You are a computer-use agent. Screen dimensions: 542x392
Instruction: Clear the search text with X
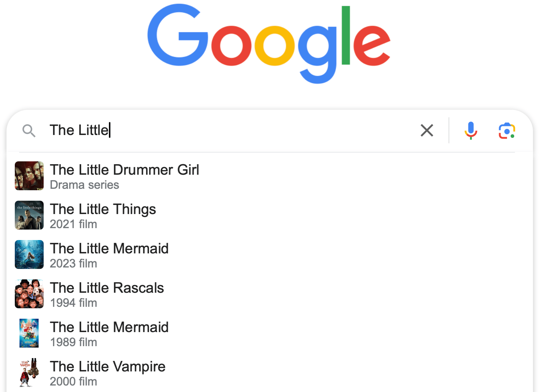tap(427, 130)
